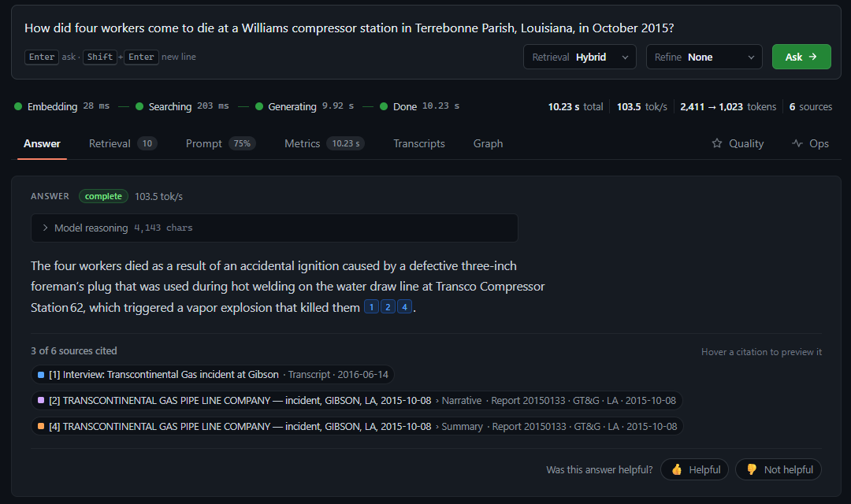Click the 'Was this answer helpful?' text
851x504 pixels.
pos(599,470)
